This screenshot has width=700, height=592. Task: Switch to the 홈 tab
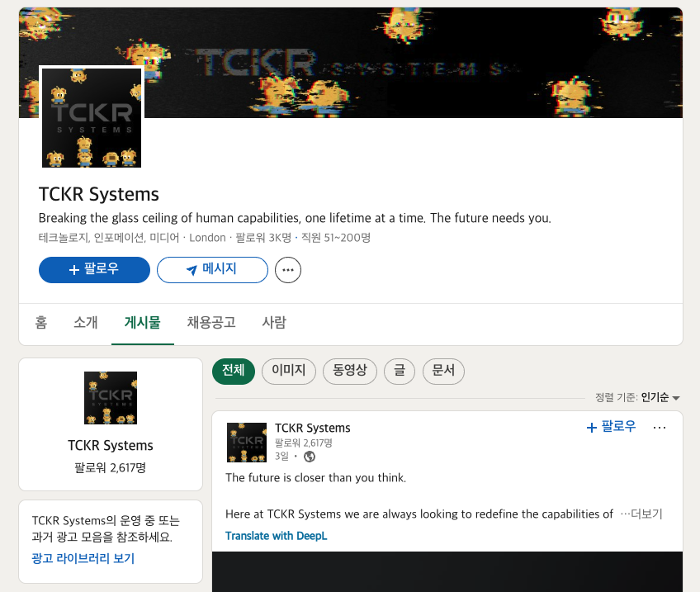41,322
